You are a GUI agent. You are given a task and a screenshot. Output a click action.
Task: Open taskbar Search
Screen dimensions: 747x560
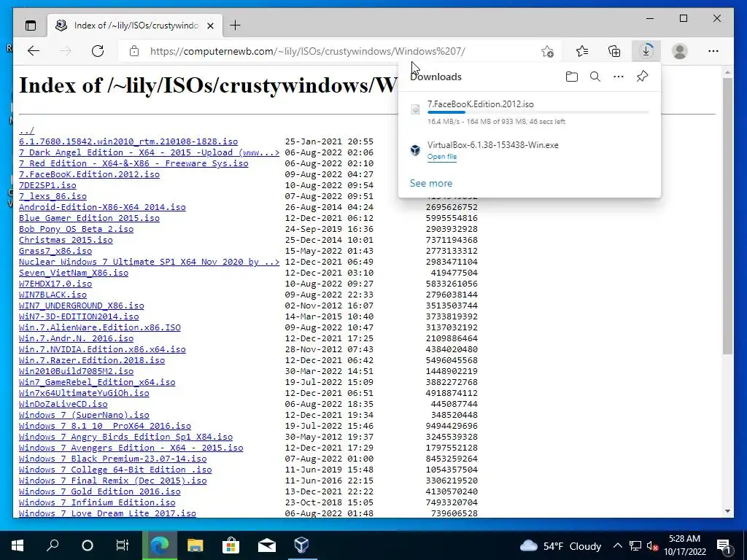[x=53, y=545]
